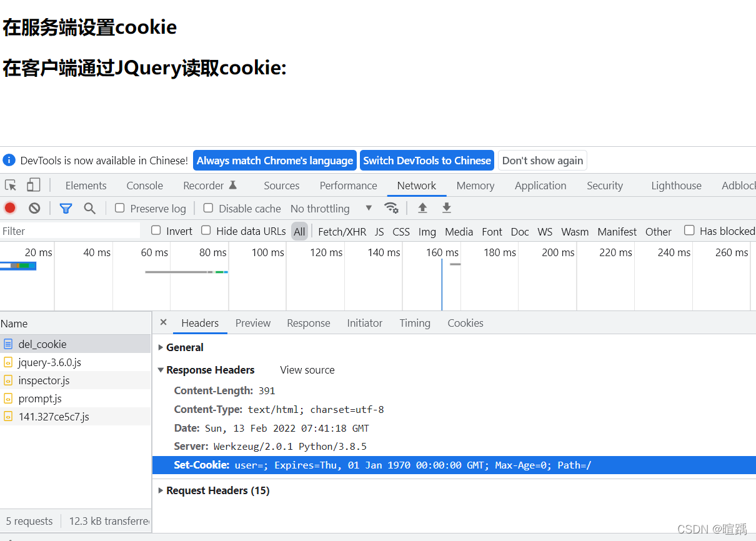This screenshot has height=541, width=756.
Task: Select the Headers tab
Action: coord(200,323)
